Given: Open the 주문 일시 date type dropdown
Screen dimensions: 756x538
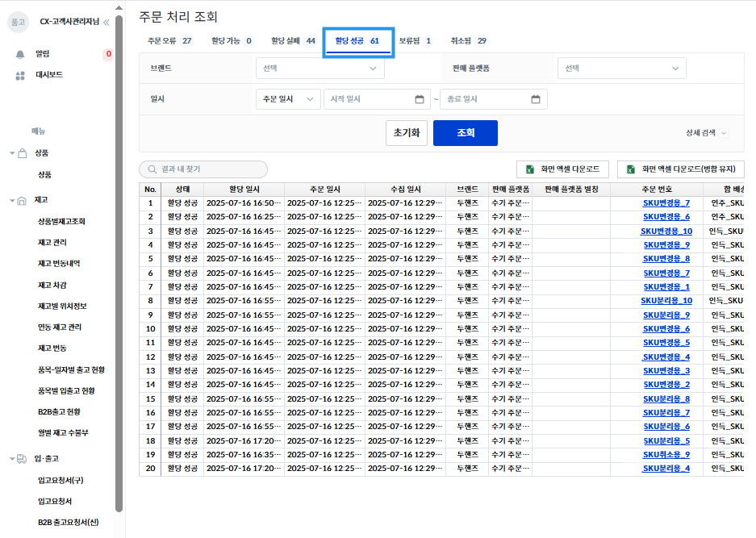Looking at the screenshot, I should (x=286, y=99).
